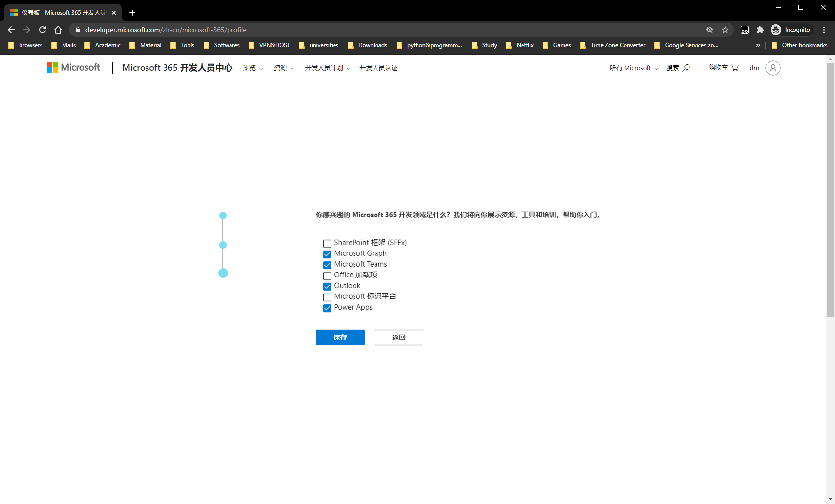Click the reader extension icon in toolbar

click(745, 30)
